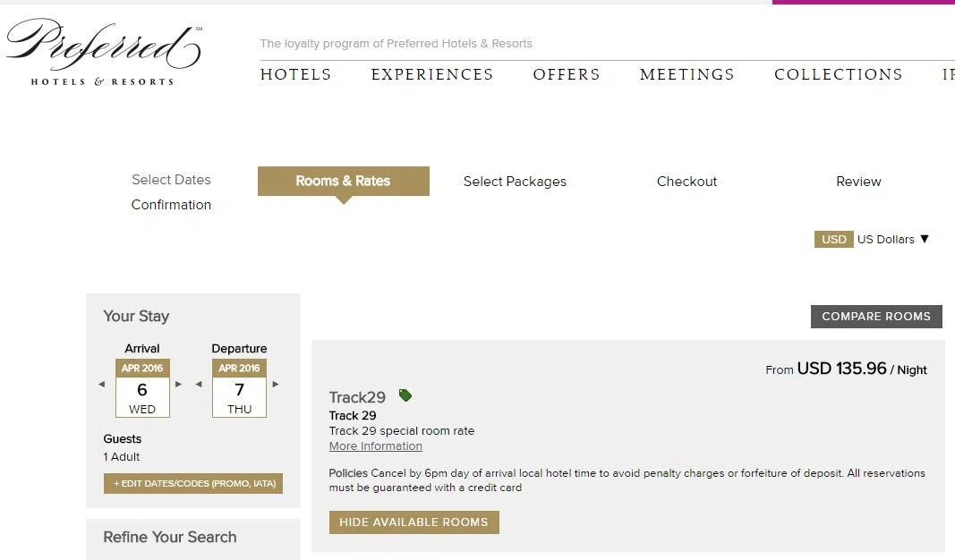Open the Hotels menu
The height and width of the screenshot is (560, 955).
pyautogui.click(x=295, y=74)
